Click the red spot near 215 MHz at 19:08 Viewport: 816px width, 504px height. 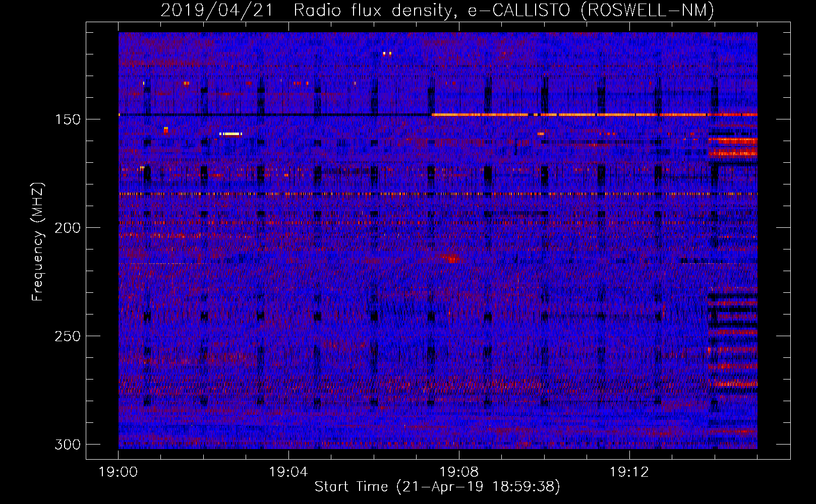point(452,259)
